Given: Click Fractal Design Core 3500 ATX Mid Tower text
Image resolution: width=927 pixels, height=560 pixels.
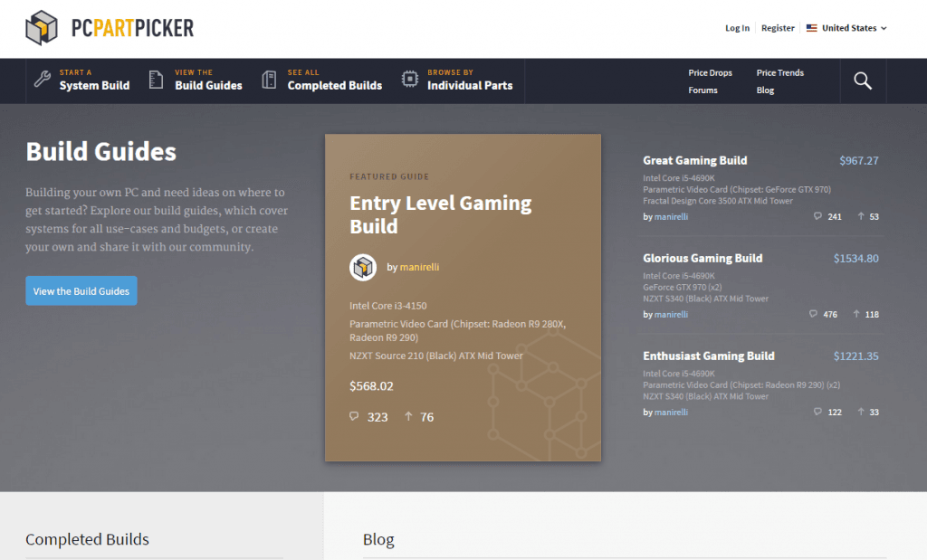Looking at the screenshot, I should 718,201.
